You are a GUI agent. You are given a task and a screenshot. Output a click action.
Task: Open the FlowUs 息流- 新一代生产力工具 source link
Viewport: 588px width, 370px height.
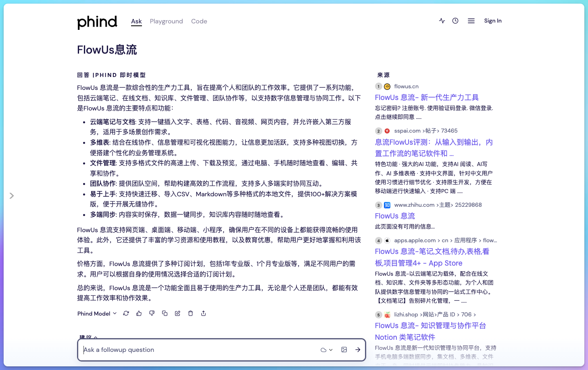coord(427,98)
